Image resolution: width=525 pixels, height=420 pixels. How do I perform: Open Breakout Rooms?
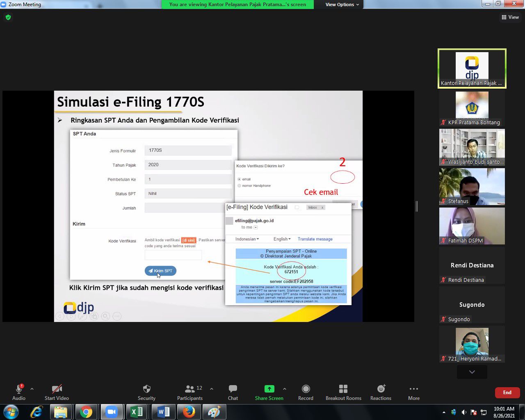(343, 389)
